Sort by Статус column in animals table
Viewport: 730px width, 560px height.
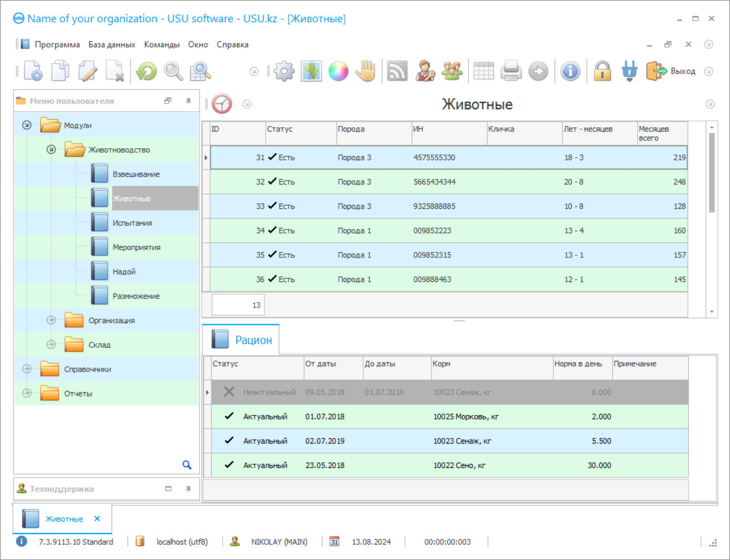point(301,134)
